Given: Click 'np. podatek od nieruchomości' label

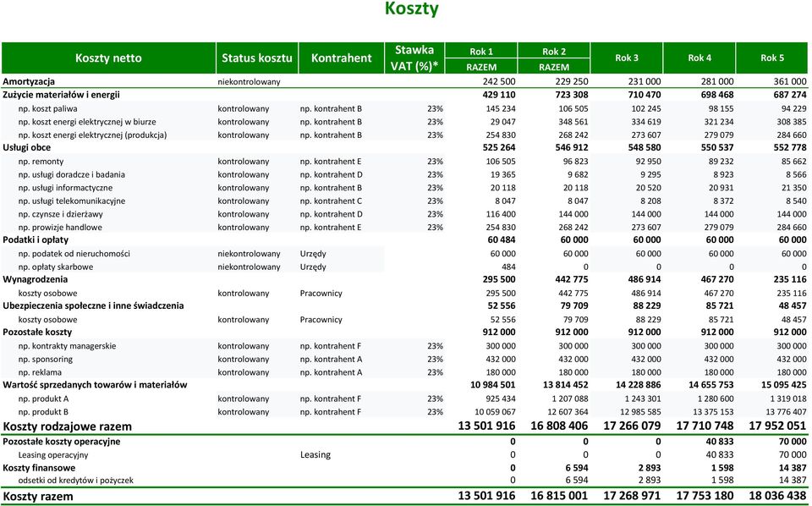Looking at the screenshot, I should (74, 254).
